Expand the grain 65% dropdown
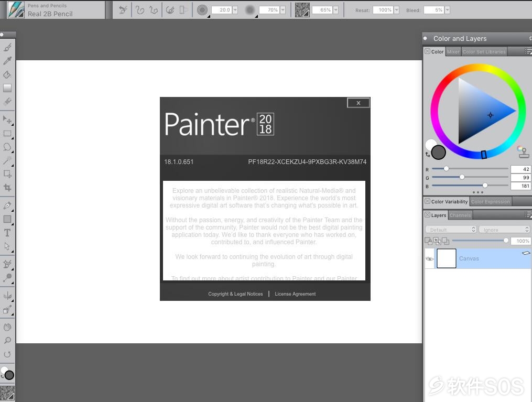This screenshot has width=532, height=402. 335,10
